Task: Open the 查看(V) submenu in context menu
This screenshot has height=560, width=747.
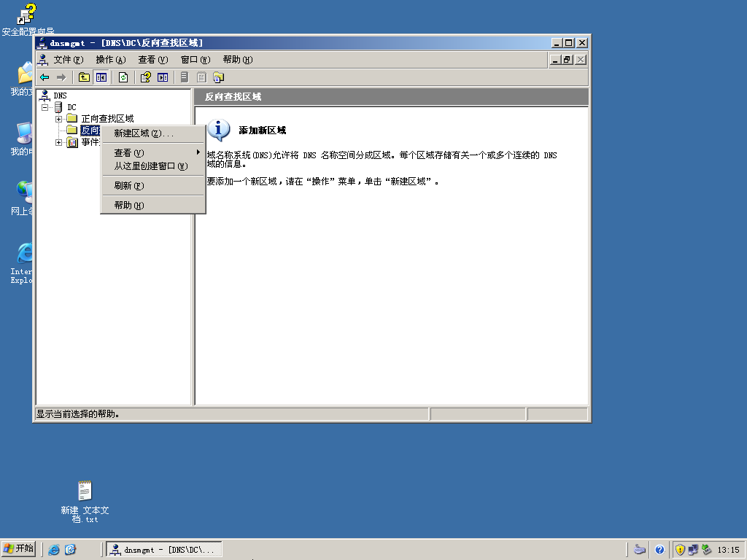Action: 153,153
